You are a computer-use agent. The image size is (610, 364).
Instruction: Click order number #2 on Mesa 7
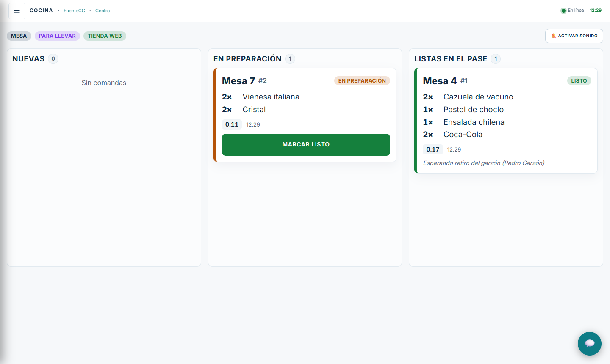click(263, 80)
